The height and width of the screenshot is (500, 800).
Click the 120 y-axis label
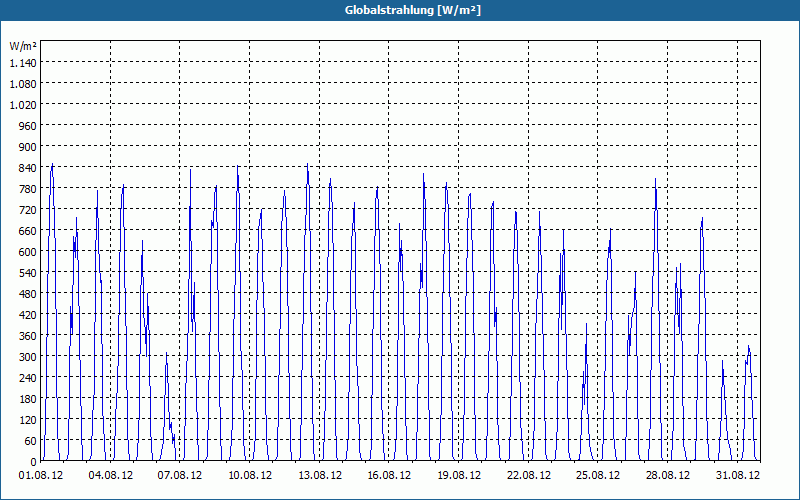click(28, 420)
